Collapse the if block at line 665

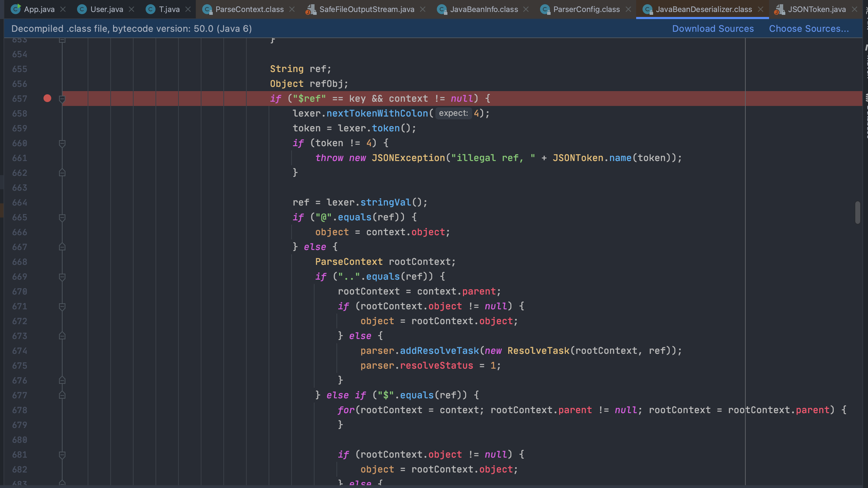pyautogui.click(x=62, y=217)
